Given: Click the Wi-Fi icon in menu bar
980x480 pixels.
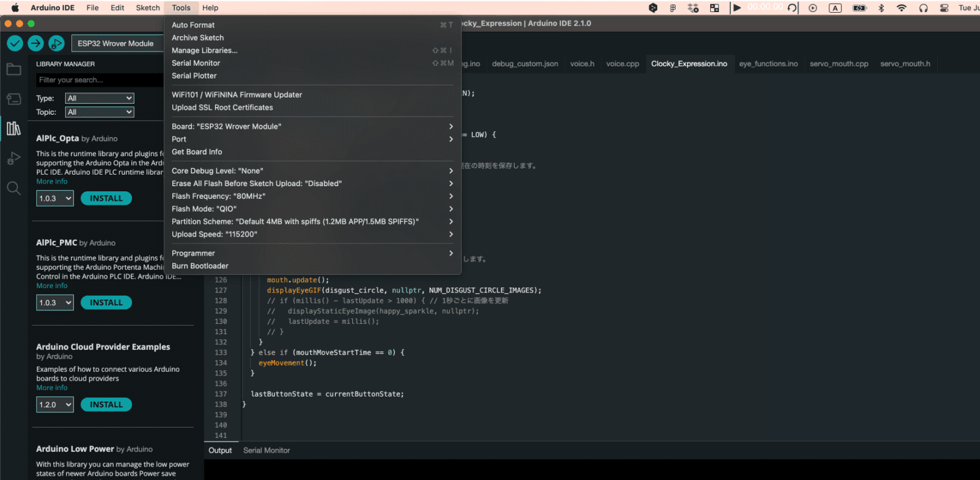Looking at the screenshot, I should click(x=902, y=8).
